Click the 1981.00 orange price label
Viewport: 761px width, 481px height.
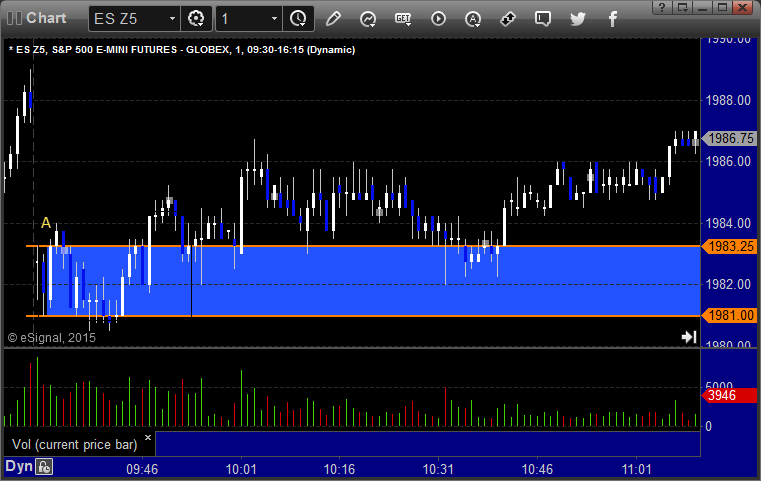729,315
